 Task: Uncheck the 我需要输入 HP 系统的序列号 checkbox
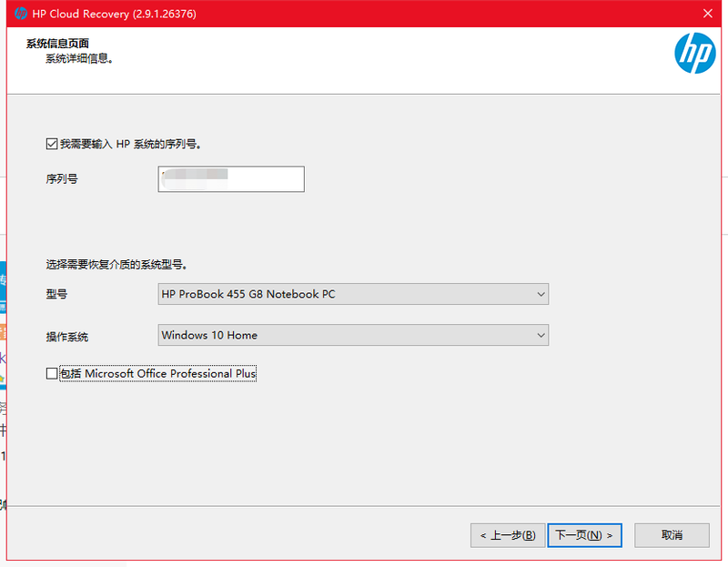[52, 144]
